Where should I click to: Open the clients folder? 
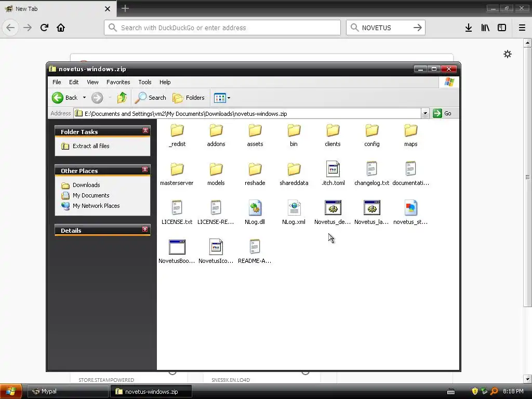pos(332,135)
